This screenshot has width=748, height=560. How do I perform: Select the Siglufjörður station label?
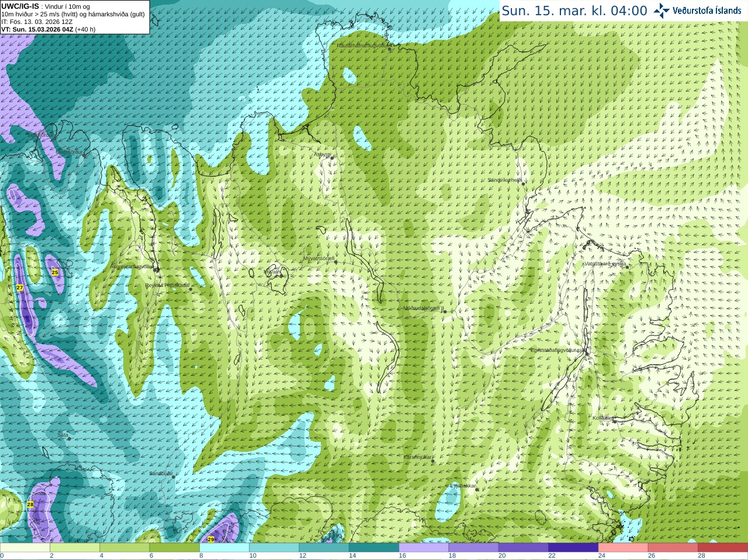pyautogui.click(x=41, y=134)
